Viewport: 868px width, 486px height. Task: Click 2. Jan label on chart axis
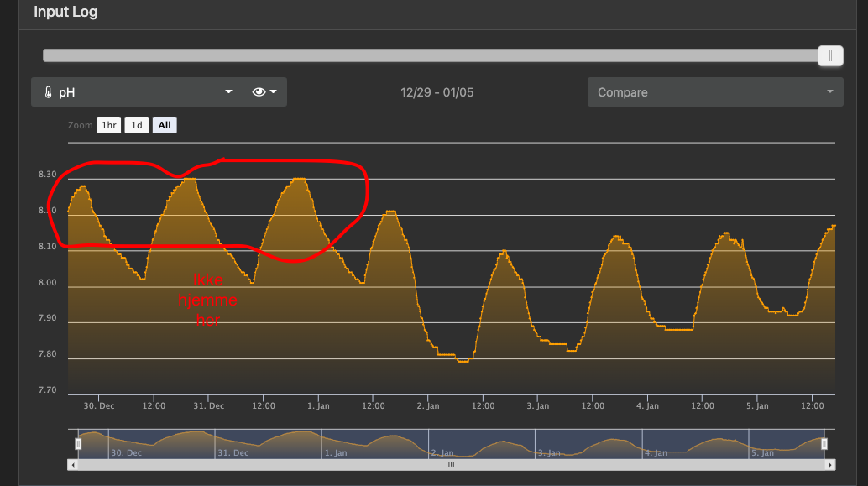point(428,406)
